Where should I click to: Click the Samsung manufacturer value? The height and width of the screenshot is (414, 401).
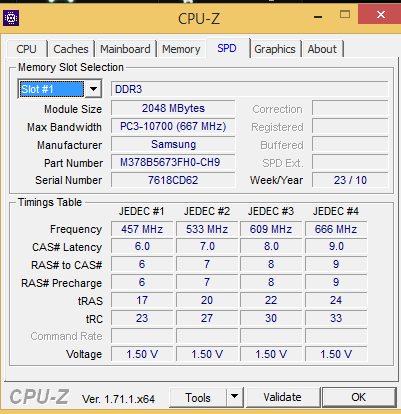(173, 144)
